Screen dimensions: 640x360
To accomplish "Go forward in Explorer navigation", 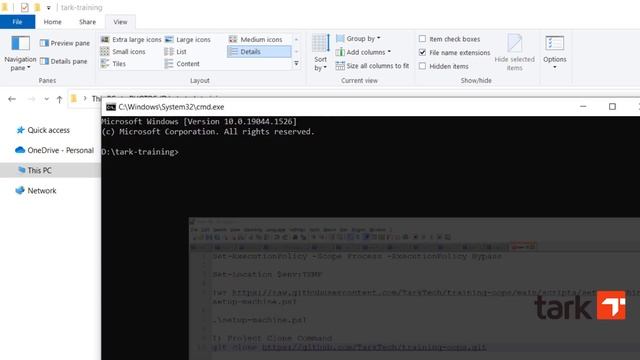I will [31, 99].
